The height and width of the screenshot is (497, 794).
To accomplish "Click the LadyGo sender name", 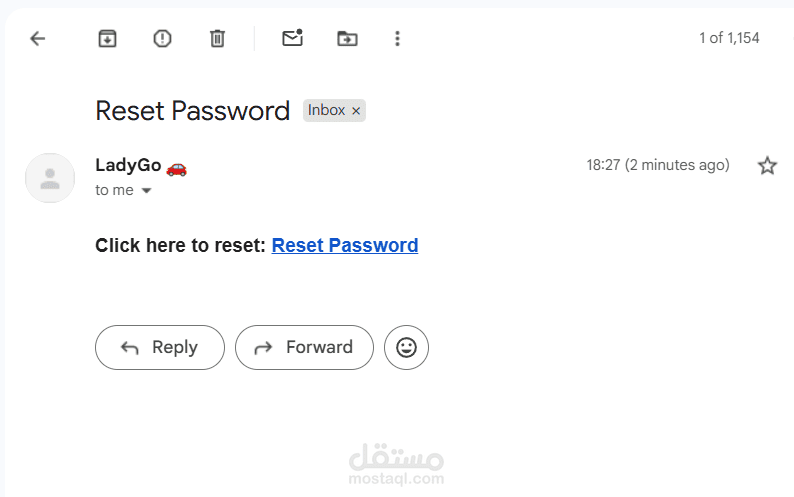I will coord(128,165).
